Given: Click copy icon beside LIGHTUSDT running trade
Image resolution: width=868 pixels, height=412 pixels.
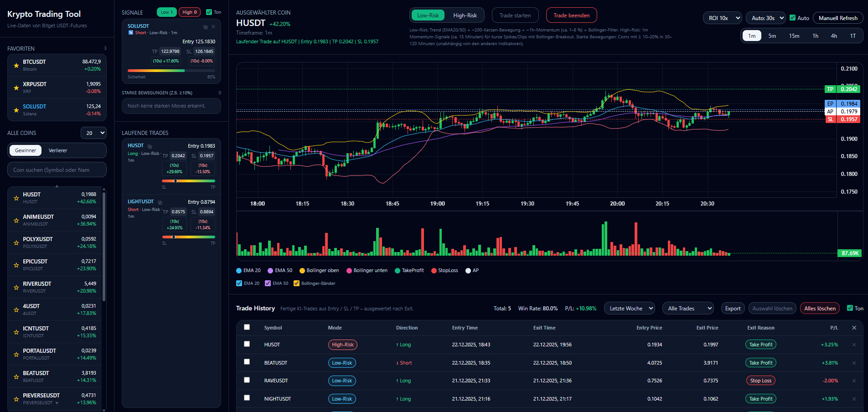Looking at the screenshot, I should coord(160,202).
